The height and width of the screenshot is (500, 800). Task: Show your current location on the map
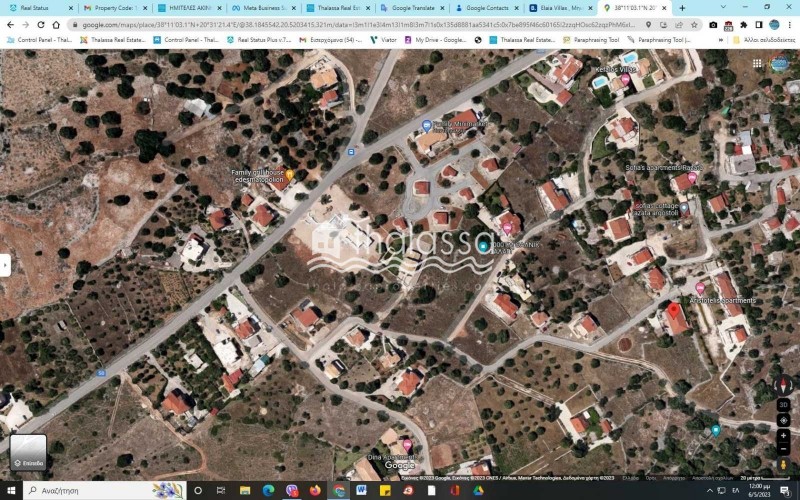pos(783,420)
